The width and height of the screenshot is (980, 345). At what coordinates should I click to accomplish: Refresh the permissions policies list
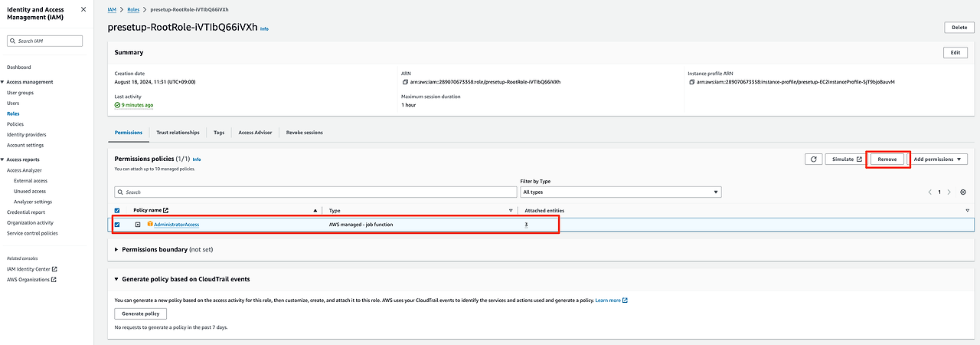813,159
